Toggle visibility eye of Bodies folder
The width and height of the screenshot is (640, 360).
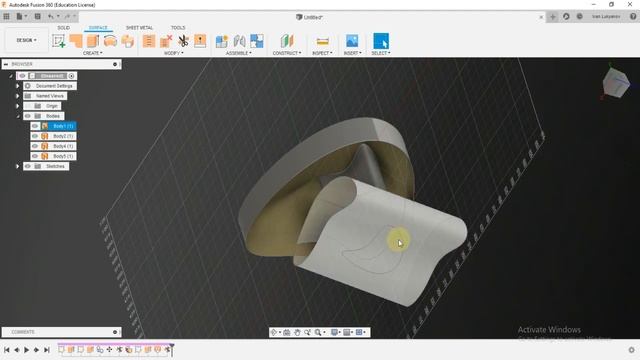click(28, 116)
